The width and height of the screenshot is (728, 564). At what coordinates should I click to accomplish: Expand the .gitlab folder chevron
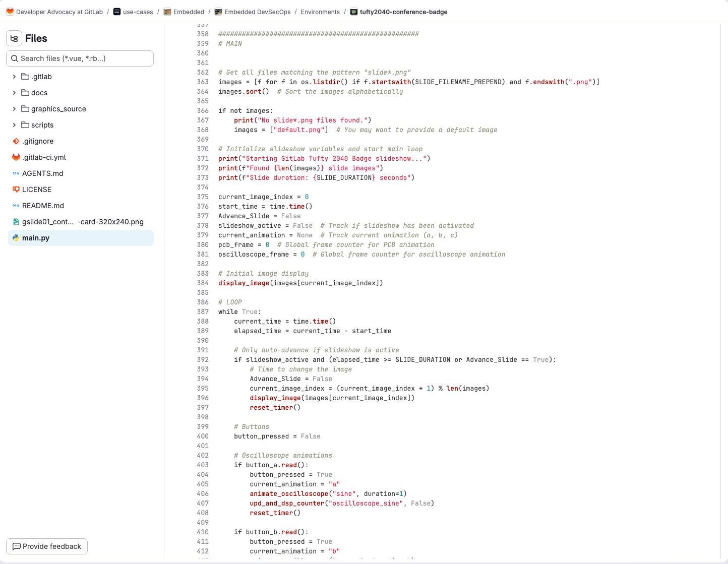14,77
